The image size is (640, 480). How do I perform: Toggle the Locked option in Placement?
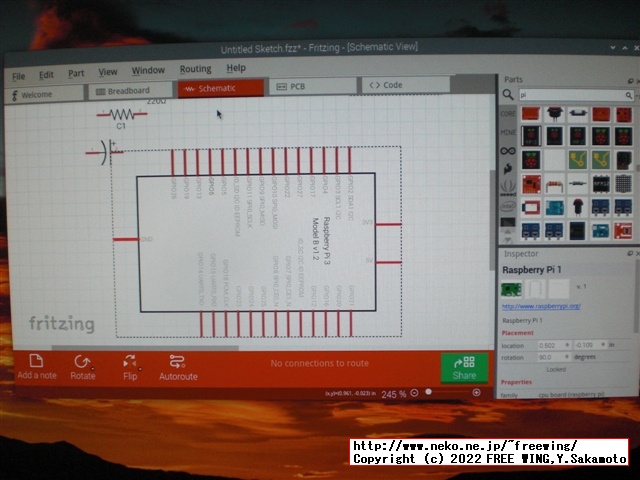point(555,369)
